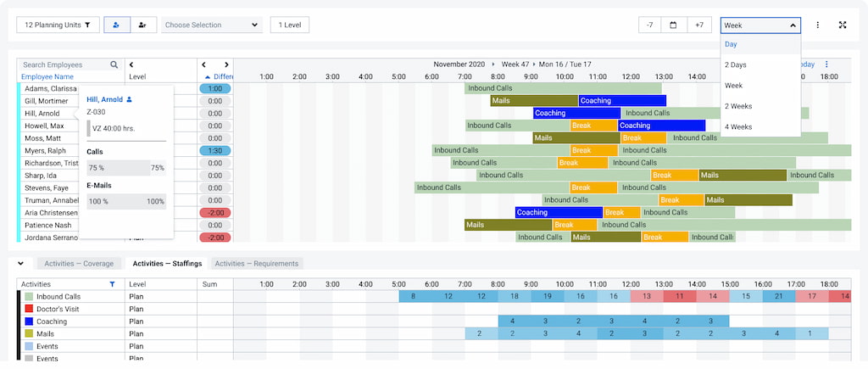Click the search magnifier icon
This screenshot has width=868, height=369.
point(114,64)
